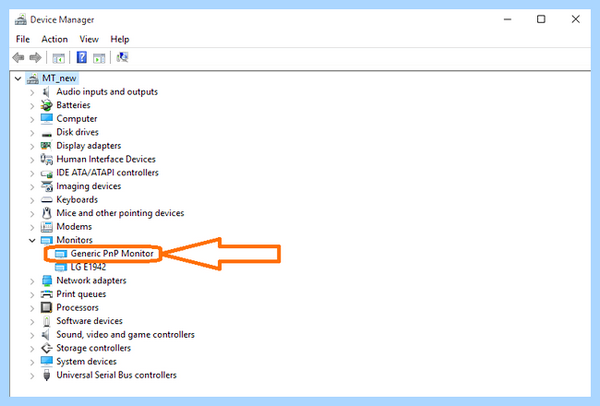Screen dimensions: 600x406
Task: Click the Modems category icon
Action: pos(47,227)
